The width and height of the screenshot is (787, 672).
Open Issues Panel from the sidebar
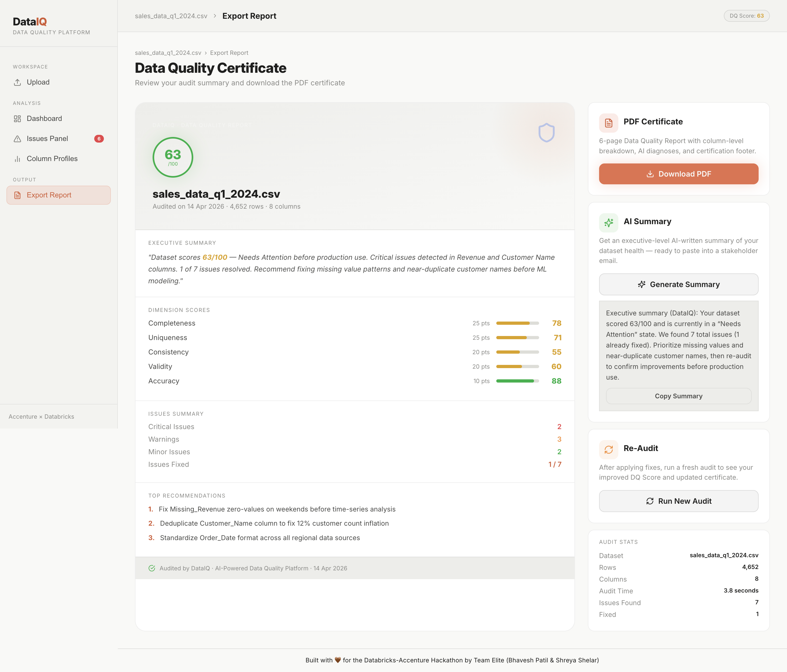(x=47, y=139)
